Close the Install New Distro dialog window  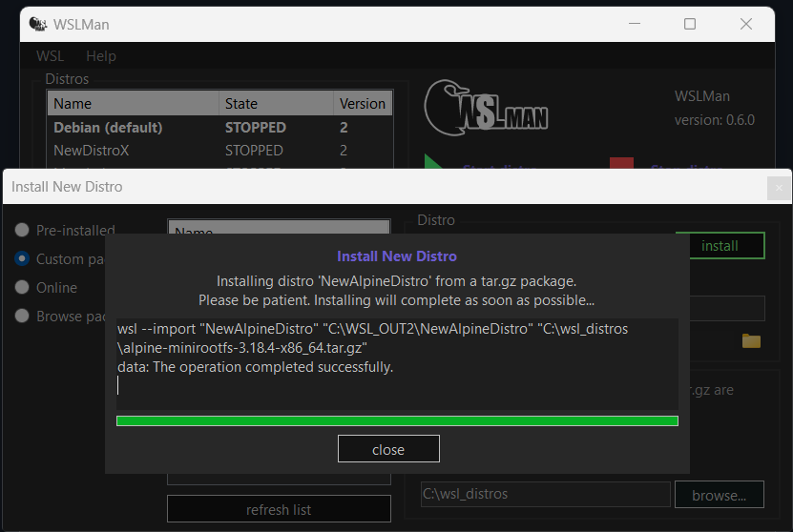click(x=779, y=188)
